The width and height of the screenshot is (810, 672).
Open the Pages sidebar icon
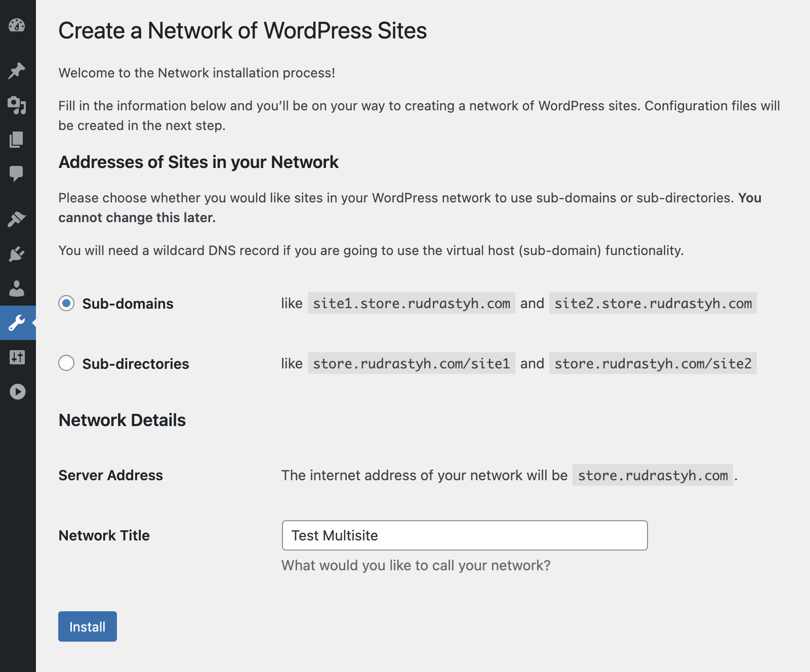coord(17,140)
